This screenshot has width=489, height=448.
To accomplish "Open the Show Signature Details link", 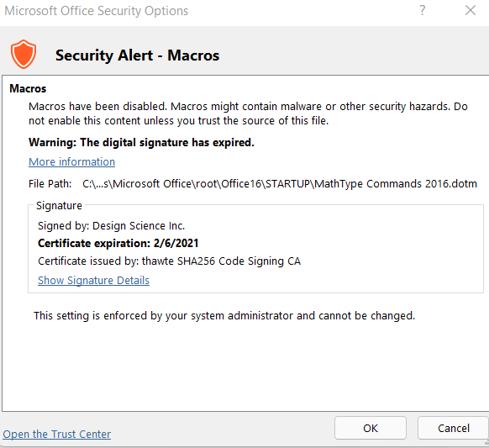I will coord(93,280).
